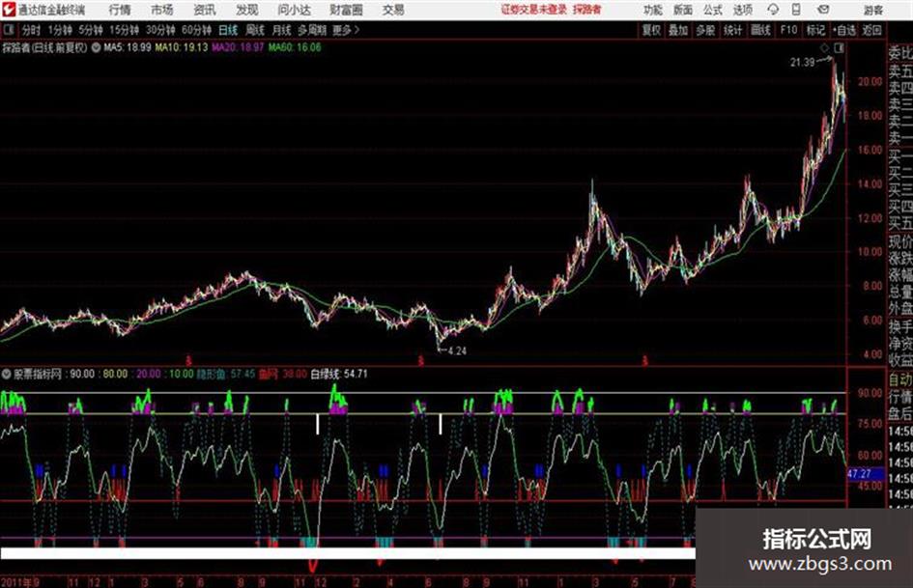Switch to 5分钟 period
Image resolution: width=913 pixels, height=588 pixels.
pyautogui.click(x=90, y=30)
